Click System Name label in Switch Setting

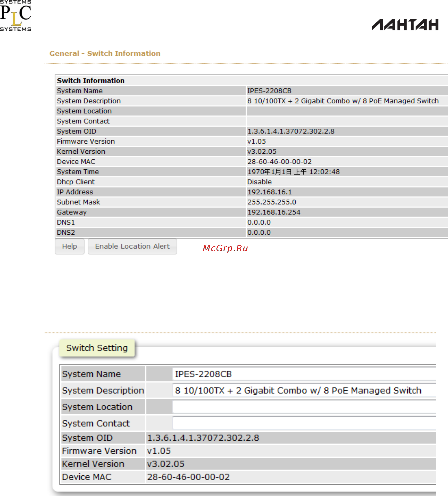91,374
